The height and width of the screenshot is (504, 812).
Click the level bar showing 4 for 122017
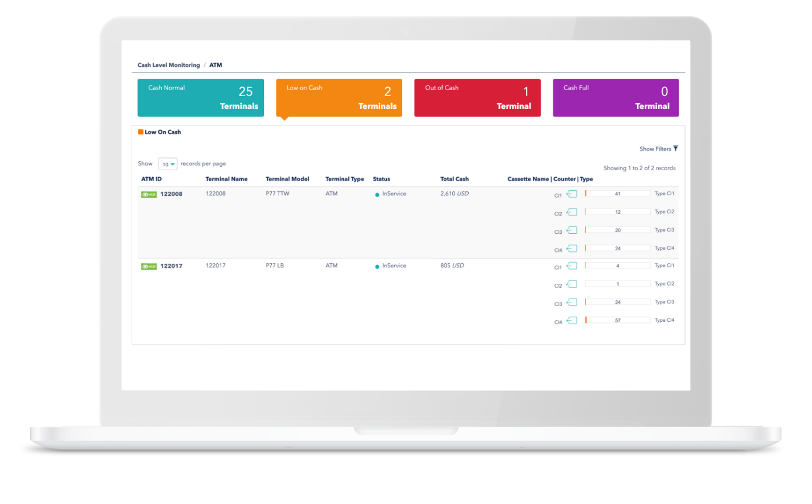(618, 266)
